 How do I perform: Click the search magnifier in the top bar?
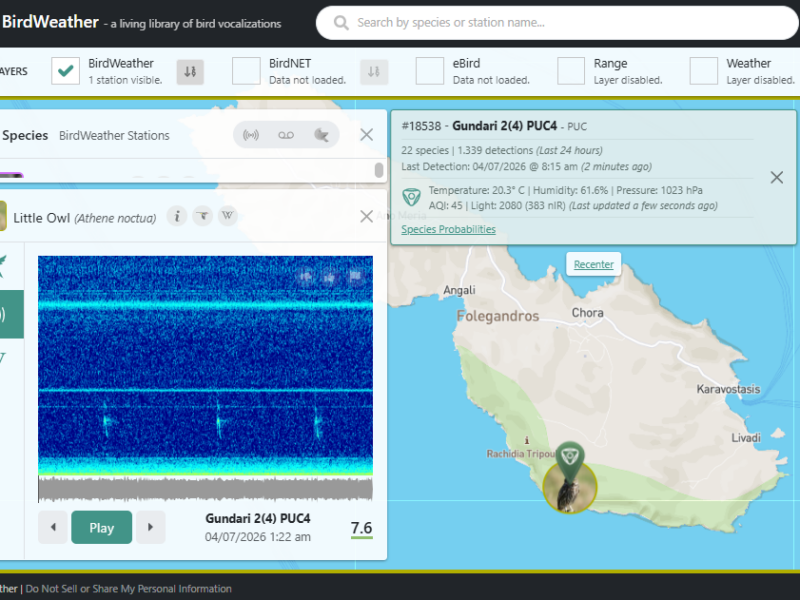[340, 22]
